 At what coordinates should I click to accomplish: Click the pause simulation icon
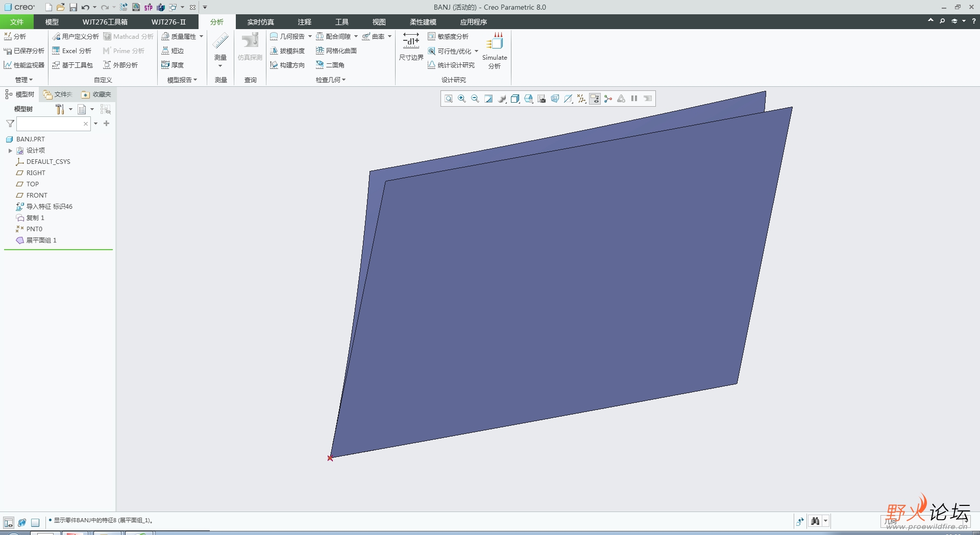tap(634, 99)
